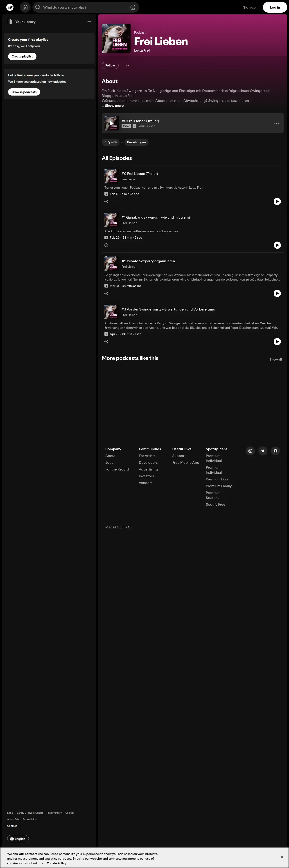Open Cookie Policy link in banner
The width and height of the screenshot is (289, 868).
pos(56,863)
